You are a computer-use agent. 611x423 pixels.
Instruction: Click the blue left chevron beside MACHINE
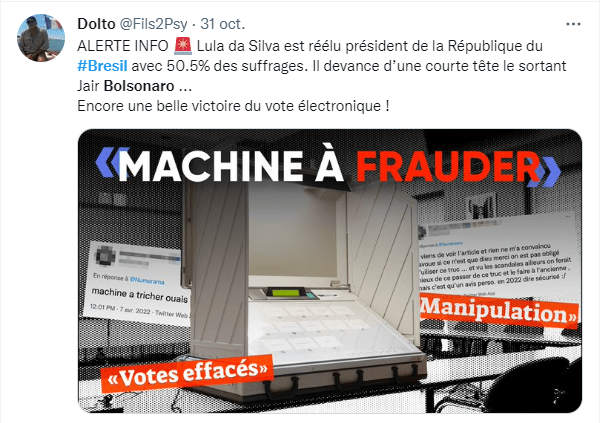[112, 162]
